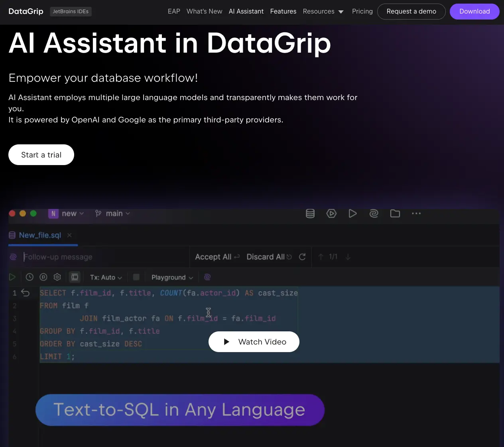Open the Pricing menu item
The height and width of the screenshot is (447, 504).
click(362, 11)
